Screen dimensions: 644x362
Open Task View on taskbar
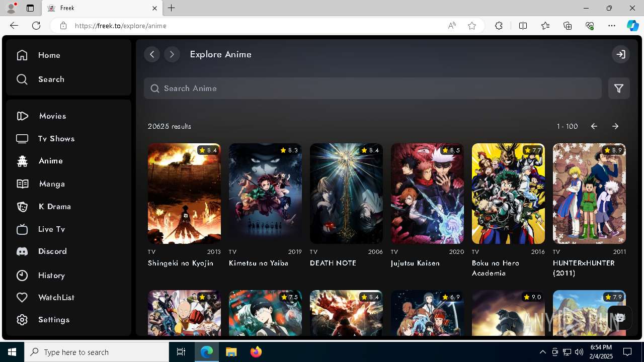tap(181, 352)
